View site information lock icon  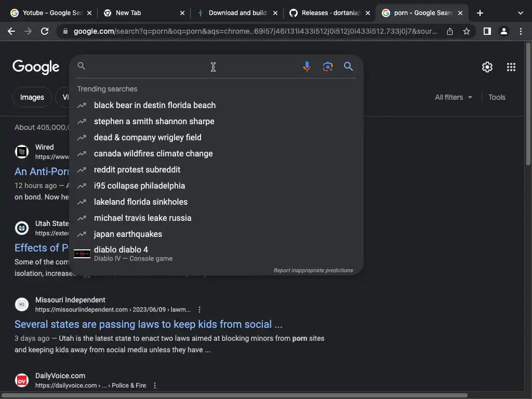pyautogui.click(x=65, y=31)
